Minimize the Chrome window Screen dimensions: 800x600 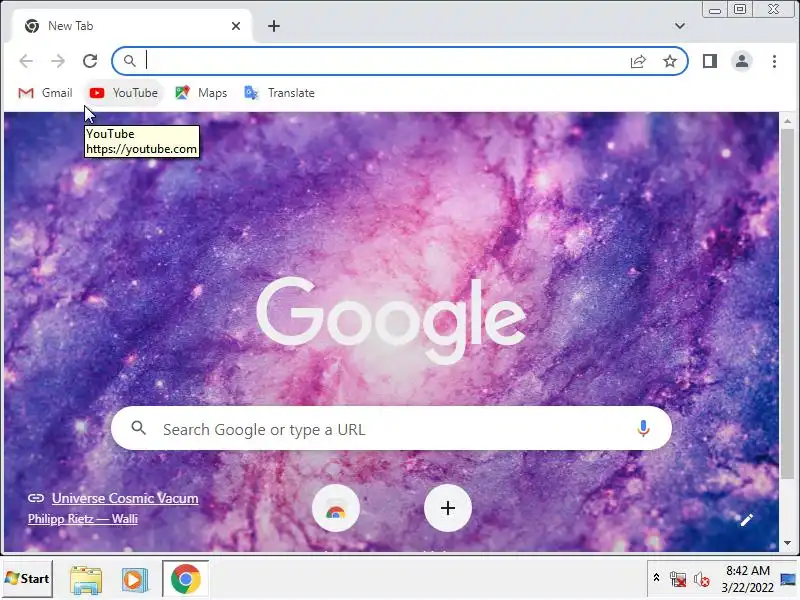coord(715,10)
